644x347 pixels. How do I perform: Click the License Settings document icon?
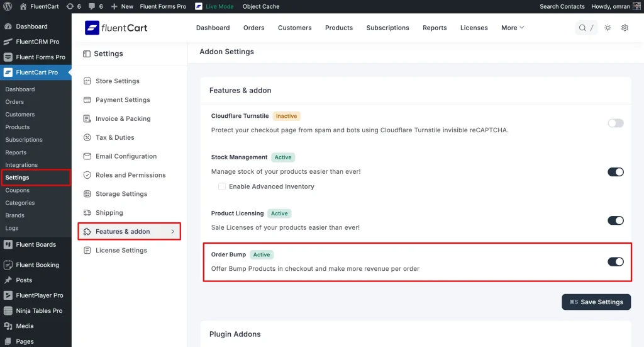coord(87,251)
